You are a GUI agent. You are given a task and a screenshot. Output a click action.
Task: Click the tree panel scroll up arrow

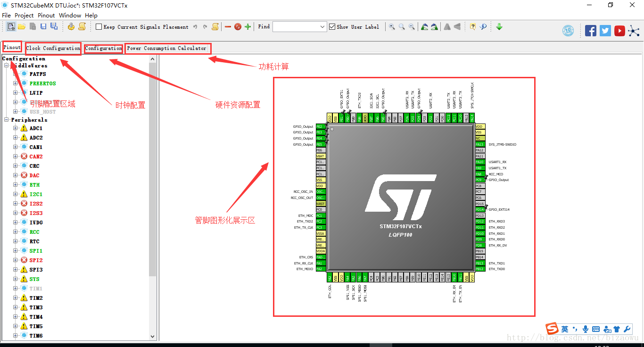[152, 59]
